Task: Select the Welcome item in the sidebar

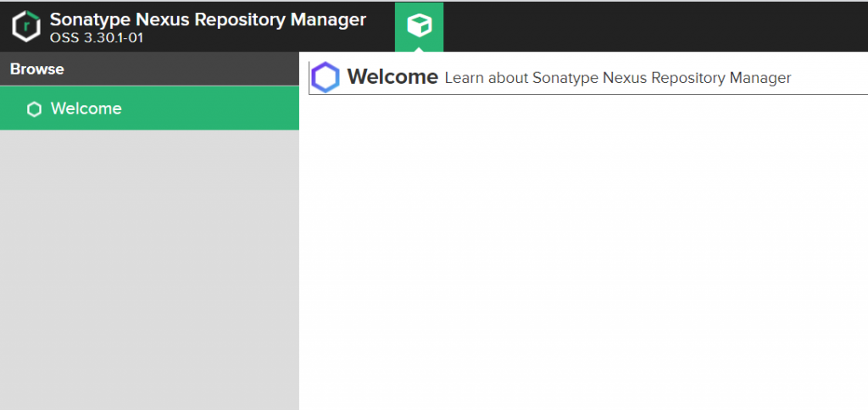Action: [149, 108]
